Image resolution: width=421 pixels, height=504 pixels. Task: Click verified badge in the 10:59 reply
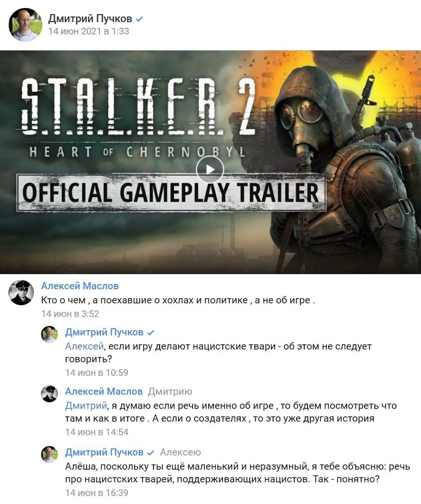pyautogui.click(x=150, y=333)
